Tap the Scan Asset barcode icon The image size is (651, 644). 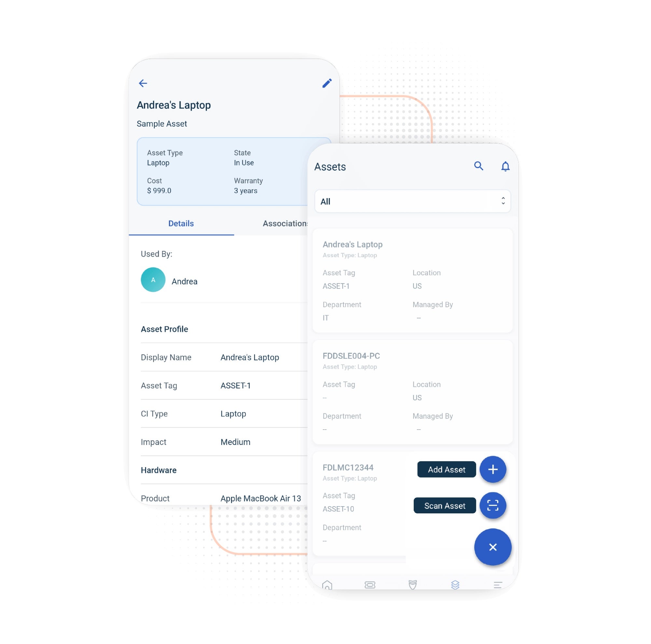[x=492, y=505]
